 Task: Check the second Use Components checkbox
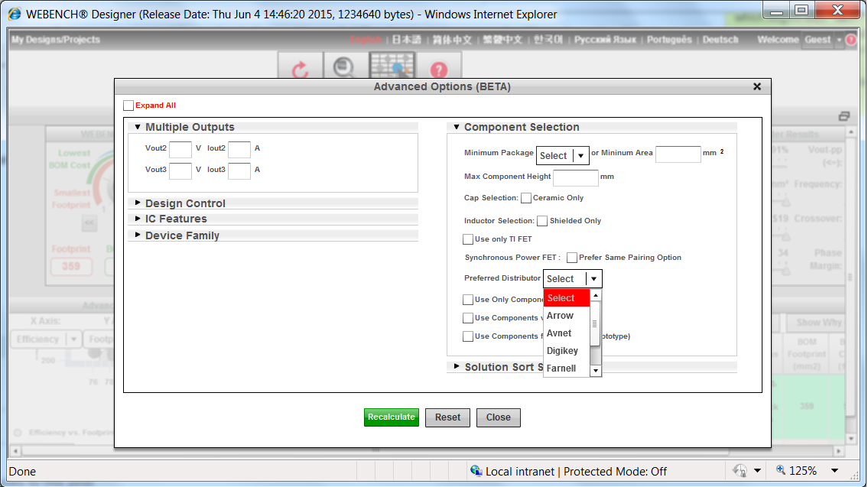[468, 317]
